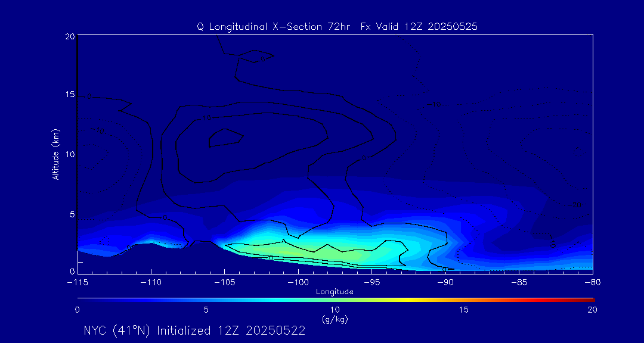Select colorbar tick label 10
Image resolution: width=644 pixels, height=343 pixels.
[335, 310]
